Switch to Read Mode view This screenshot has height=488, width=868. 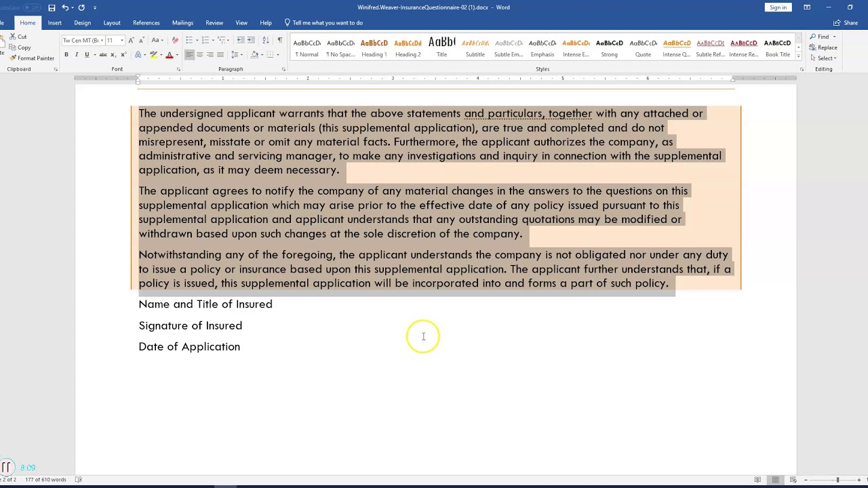pyautogui.click(x=757, y=480)
